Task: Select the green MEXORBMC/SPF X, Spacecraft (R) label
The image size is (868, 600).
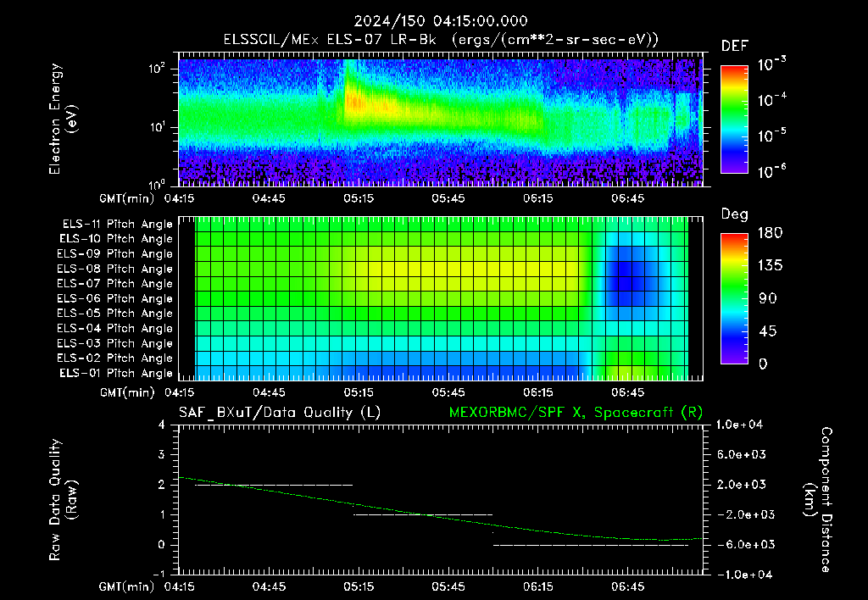Action: (x=576, y=413)
